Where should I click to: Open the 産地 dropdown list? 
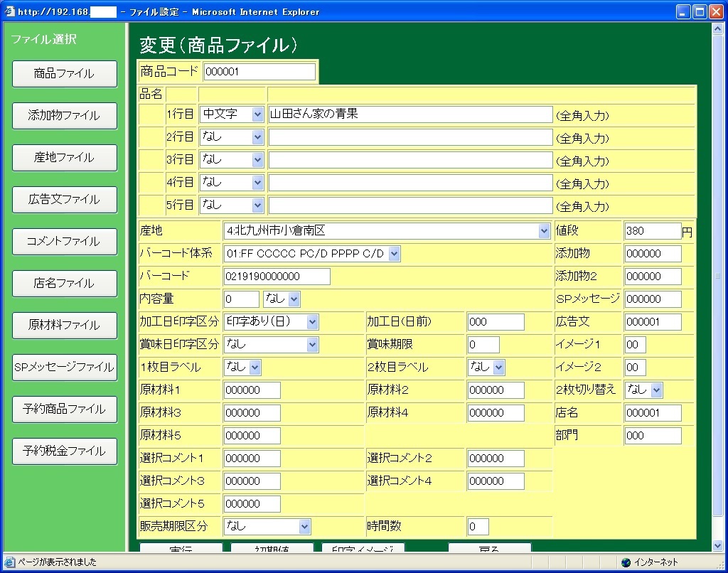[387, 231]
